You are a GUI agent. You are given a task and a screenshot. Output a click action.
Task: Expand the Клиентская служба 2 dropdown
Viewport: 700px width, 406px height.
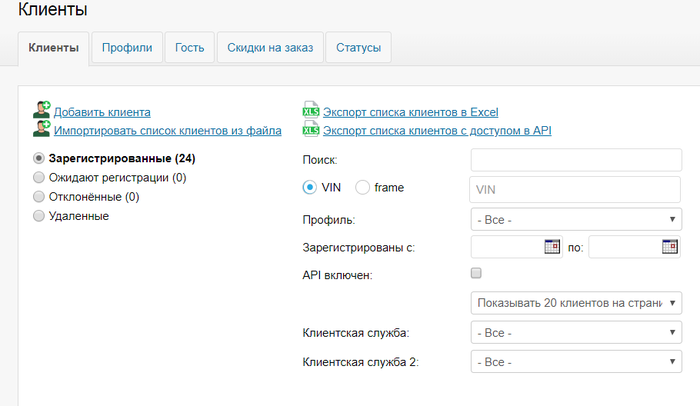[576, 361]
